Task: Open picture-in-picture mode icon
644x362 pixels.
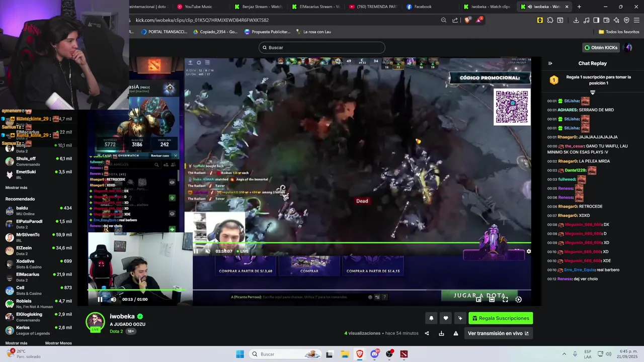Action: click(x=478, y=299)
